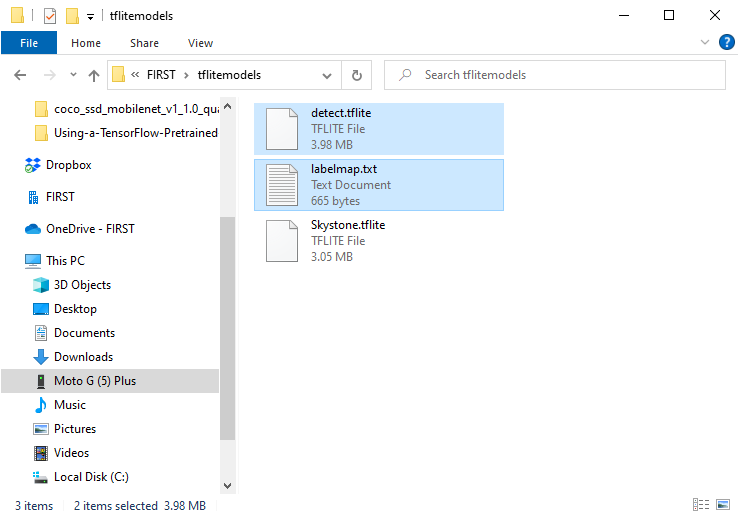Open OneDrive - FIRST cloud folder
This screenshot has width=739, height=518.
[x=89, y=229]
